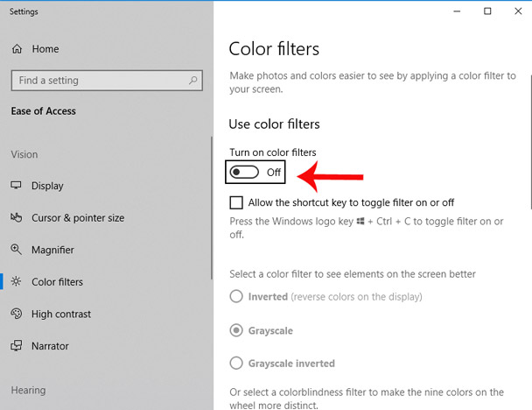The height and width of the screenshot is (410, 532).
Task: Select the Inverted radio button
Action: click(x=236, y=297)
